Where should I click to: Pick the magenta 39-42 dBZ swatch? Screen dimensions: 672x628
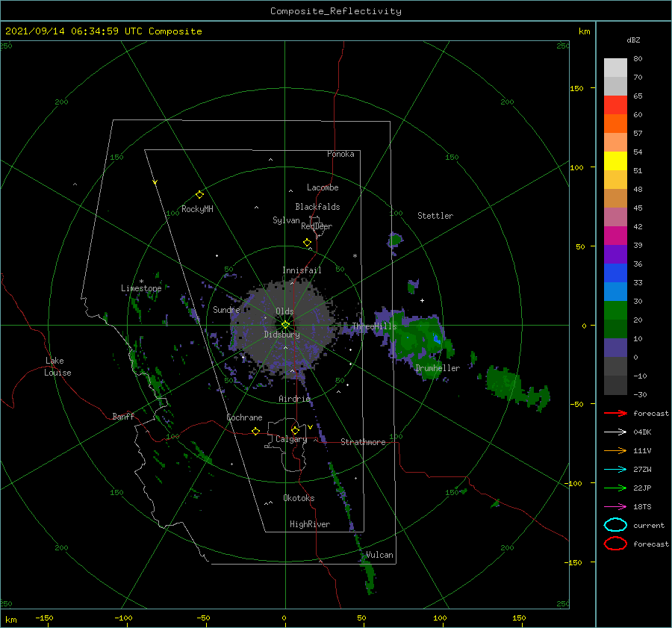pyautogui.click(x=615, y=235)
